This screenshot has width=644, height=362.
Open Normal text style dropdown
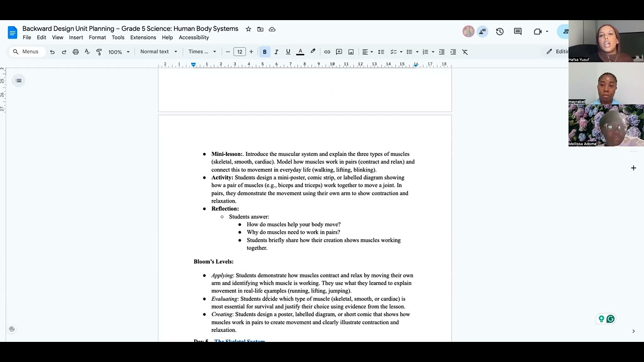158,52
